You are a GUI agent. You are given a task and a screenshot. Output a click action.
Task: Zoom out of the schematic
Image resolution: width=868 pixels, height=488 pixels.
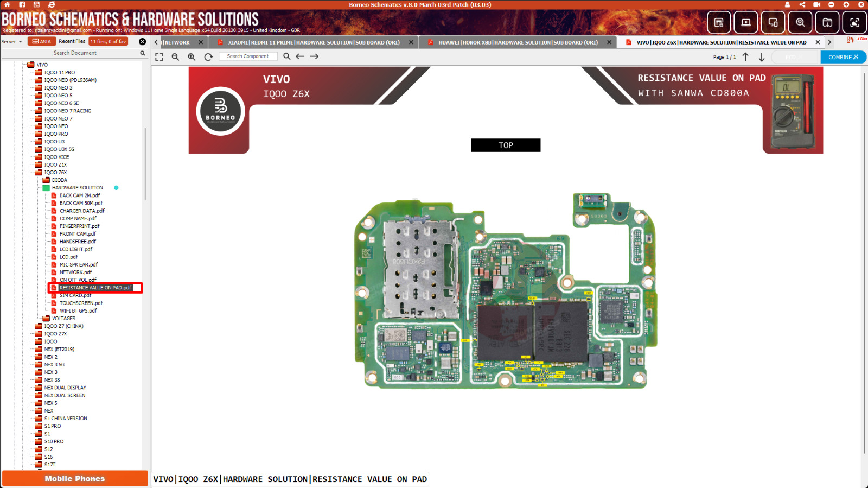click(175, 56)
